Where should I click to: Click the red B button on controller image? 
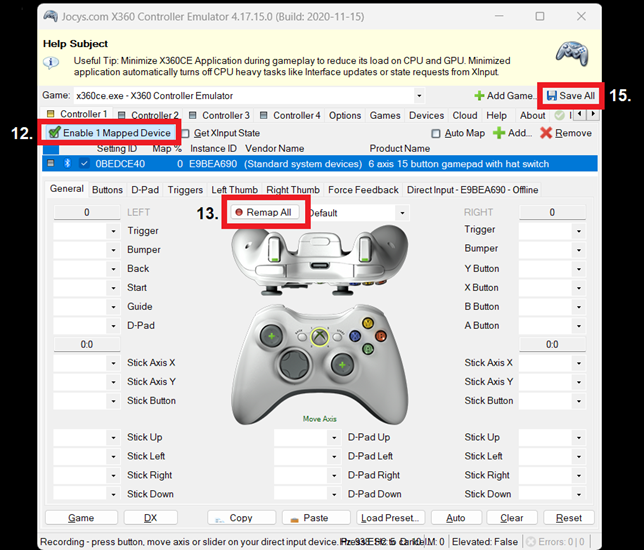pyautogui.click(x=381, y=337)
